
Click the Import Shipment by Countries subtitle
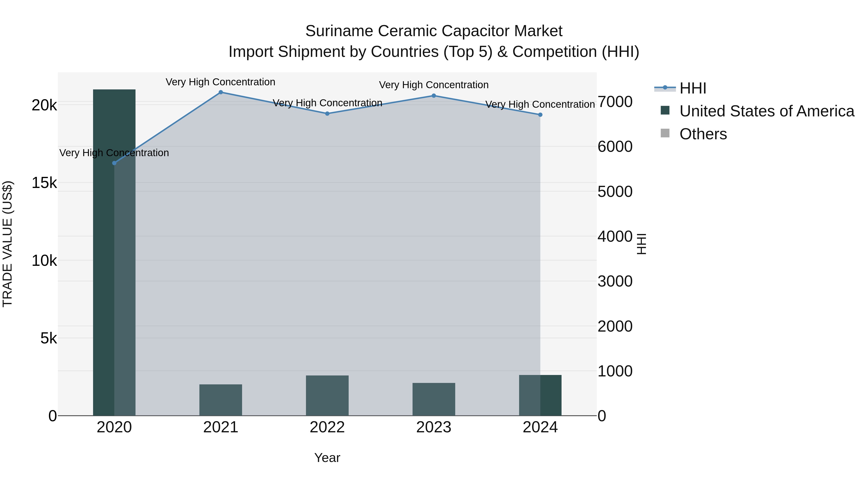click(434, 52)
